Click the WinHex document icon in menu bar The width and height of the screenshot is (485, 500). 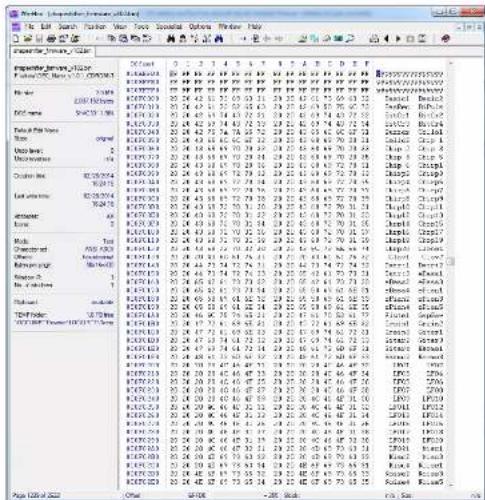pyautogui.click(x=16, y=26)
